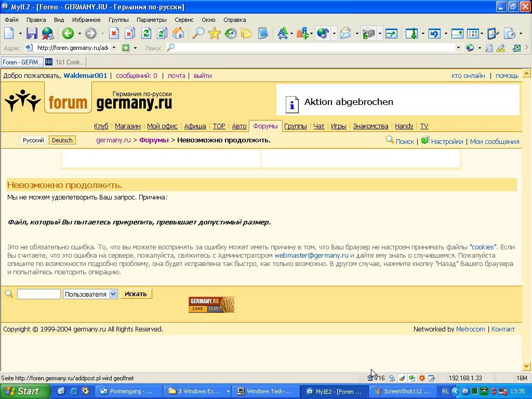This screenshot has width=532, height=399.
Task: Click the green Back arrow button
Action: [68, 34]
